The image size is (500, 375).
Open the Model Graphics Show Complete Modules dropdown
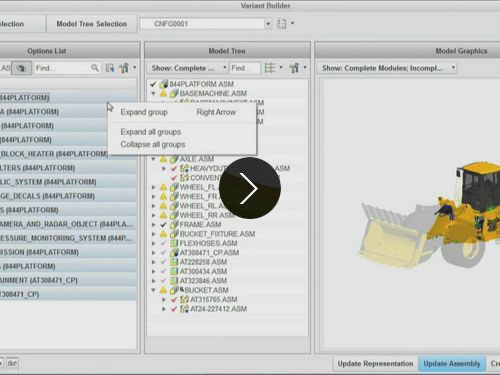386,68
